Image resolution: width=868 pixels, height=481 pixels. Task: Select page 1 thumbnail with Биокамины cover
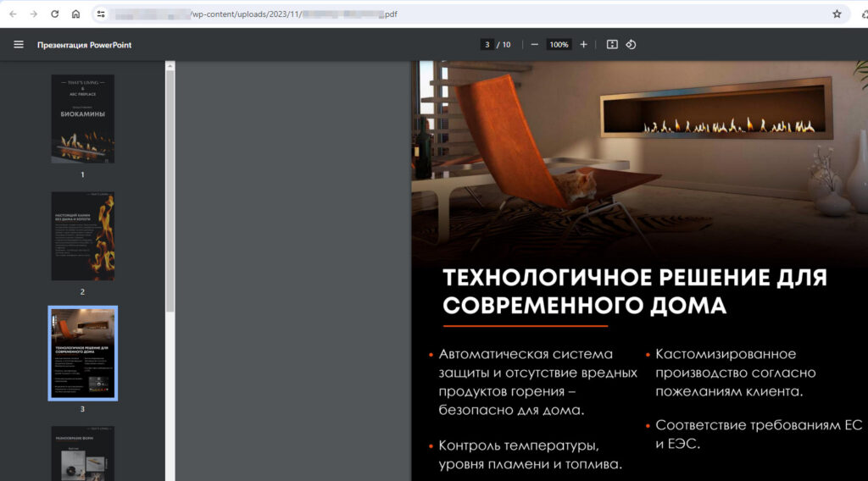82,119
